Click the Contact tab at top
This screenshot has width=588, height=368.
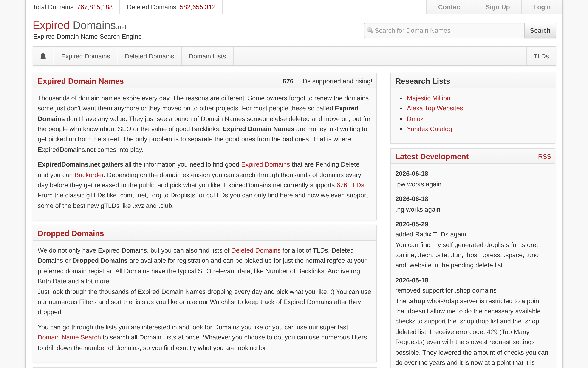[450, 7]
